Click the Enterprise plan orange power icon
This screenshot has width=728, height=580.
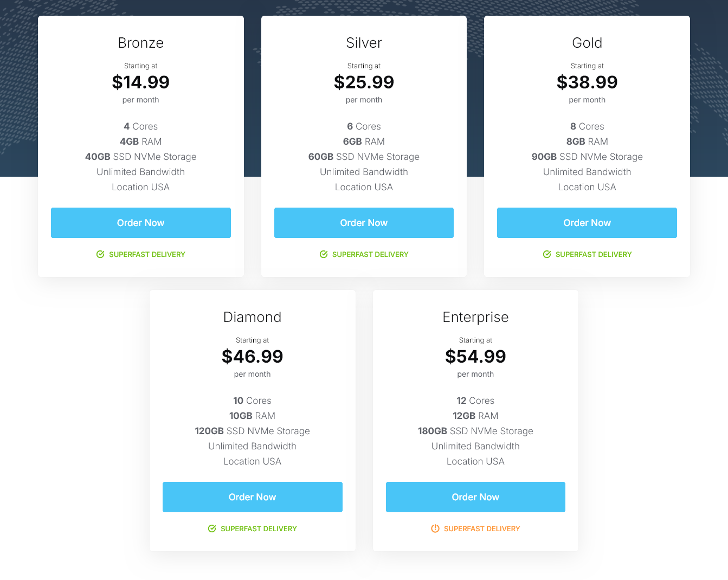[435, 529]
